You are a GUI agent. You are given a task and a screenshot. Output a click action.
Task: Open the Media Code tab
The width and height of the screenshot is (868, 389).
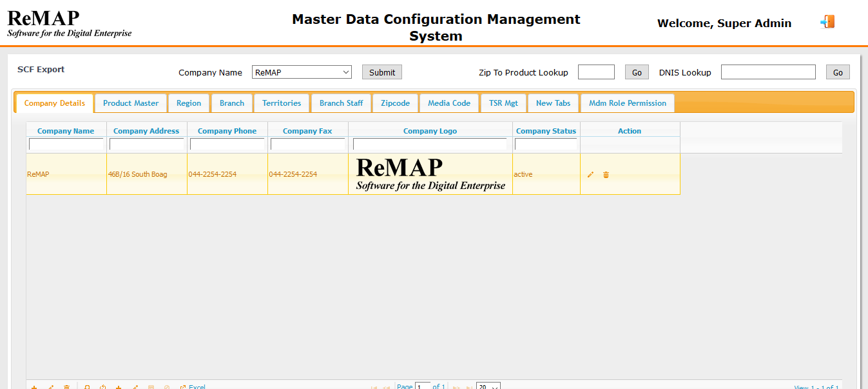tap(449, 103)
